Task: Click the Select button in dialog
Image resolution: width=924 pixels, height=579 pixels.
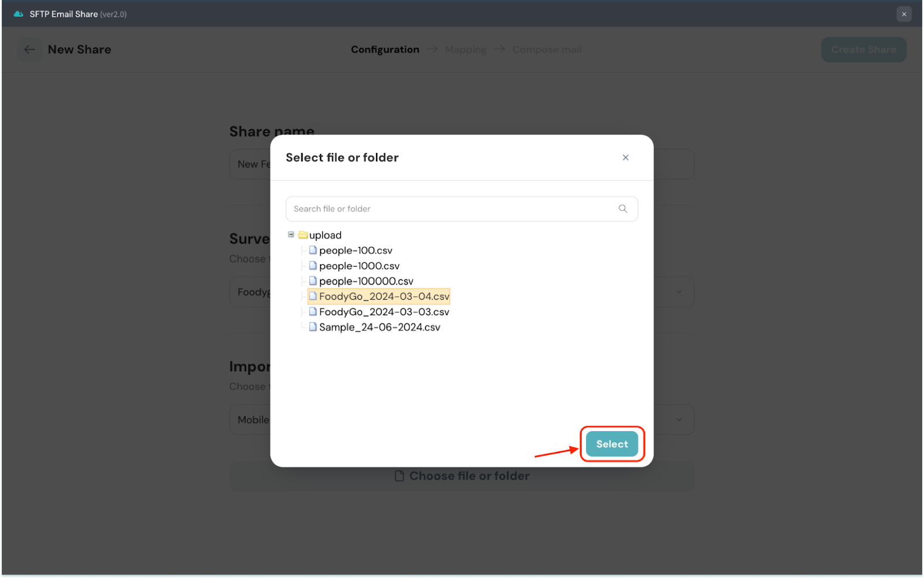Action: click(x=612, y=444)
